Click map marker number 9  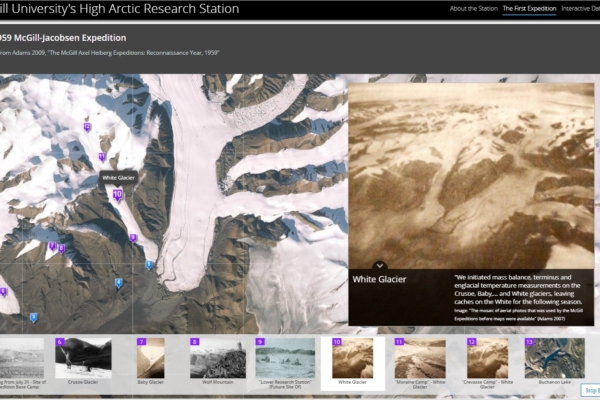pyautogui.click(x=133, y=238)
